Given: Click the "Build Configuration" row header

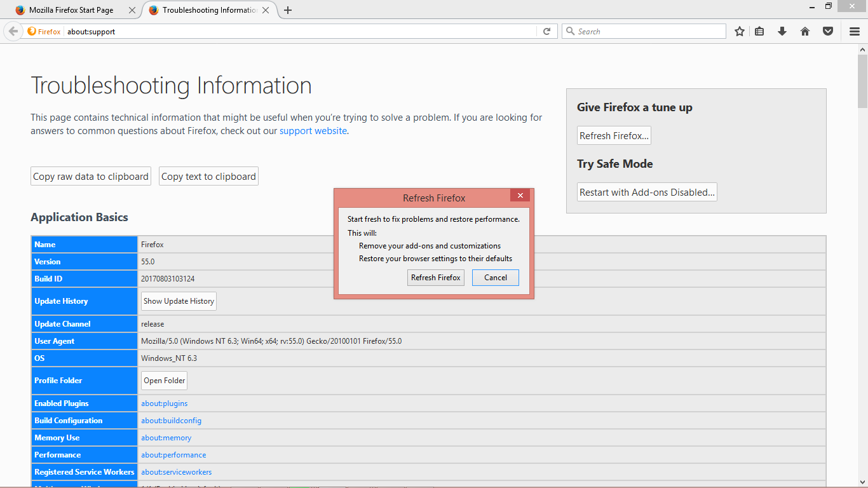Looking at the screenshot, I should tap(85, 421).
